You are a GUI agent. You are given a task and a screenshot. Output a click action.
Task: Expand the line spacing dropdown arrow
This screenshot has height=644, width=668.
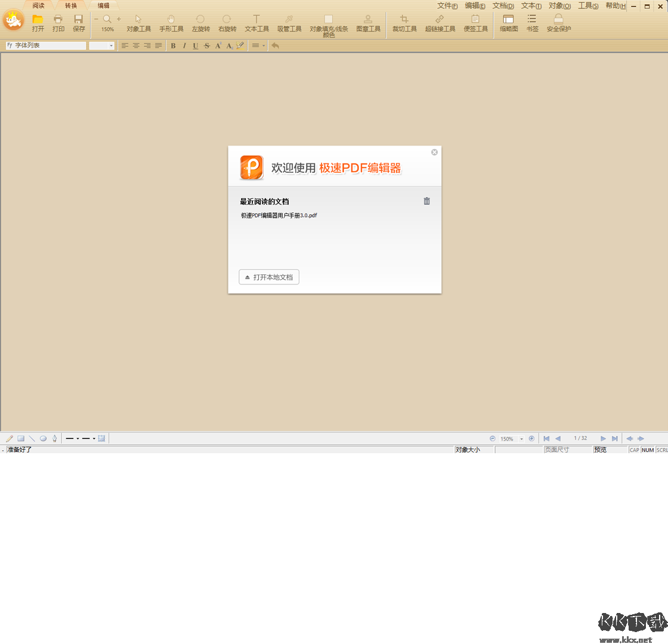(264, 45)
